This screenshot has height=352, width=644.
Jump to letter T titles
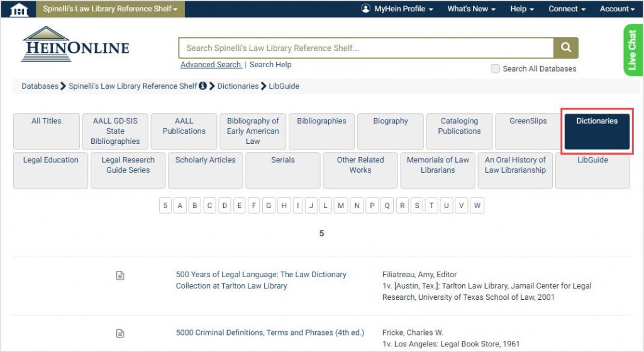[431, 206]
